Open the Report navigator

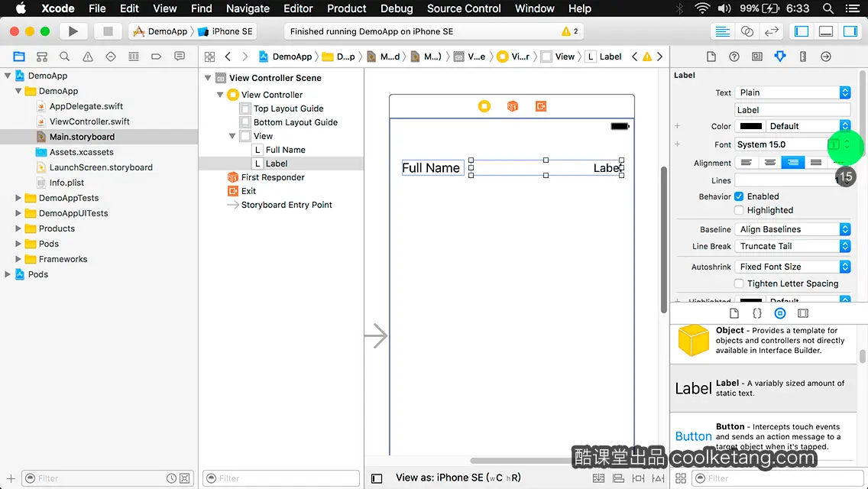pos(180,57)
